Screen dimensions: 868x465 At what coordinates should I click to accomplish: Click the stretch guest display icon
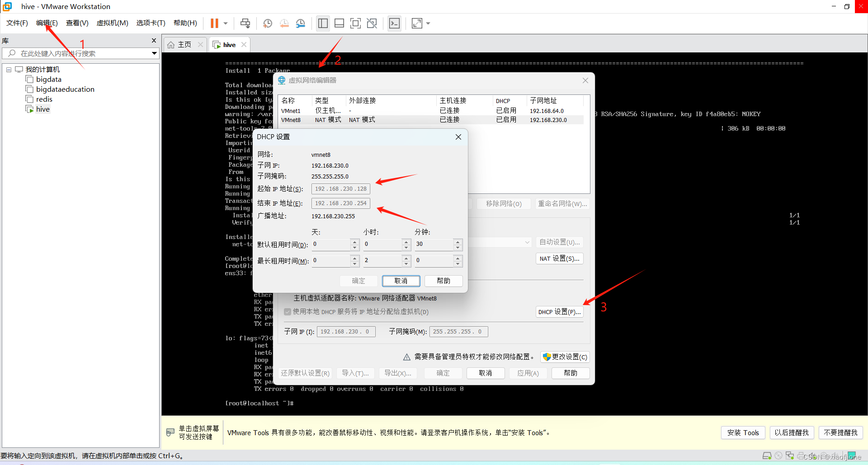click(417, 23)
